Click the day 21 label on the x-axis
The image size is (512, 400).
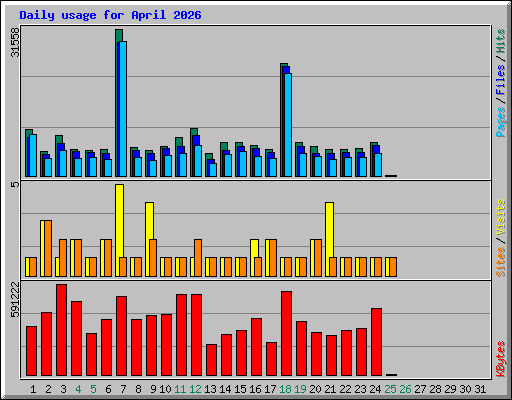pyautogui.click(x=330, y=389)
